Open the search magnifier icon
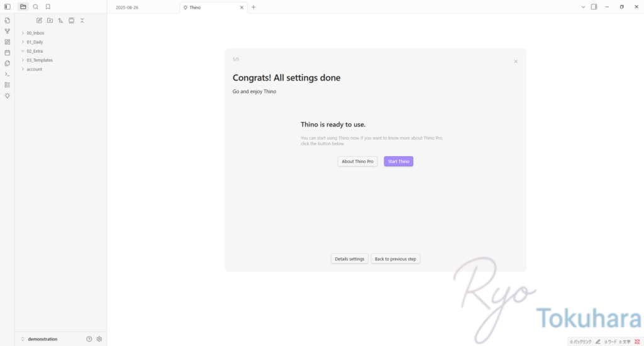This screenshot has height=346, width=644. click(36, 6)
